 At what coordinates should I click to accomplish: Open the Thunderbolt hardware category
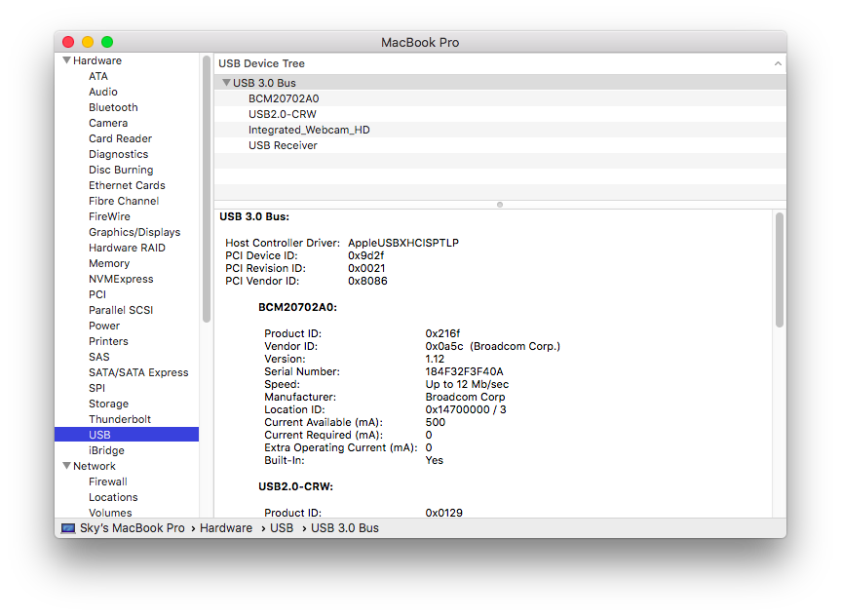click(120, 419)
